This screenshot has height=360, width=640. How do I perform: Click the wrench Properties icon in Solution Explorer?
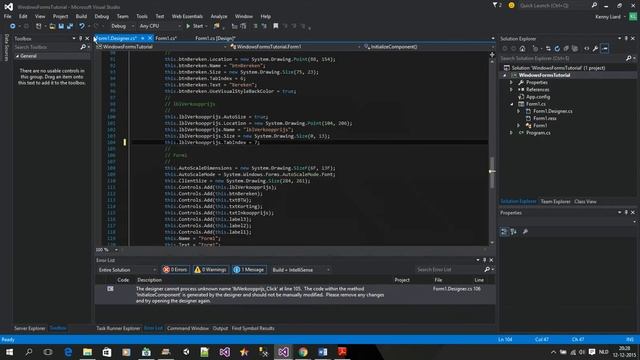click(596, 49)
